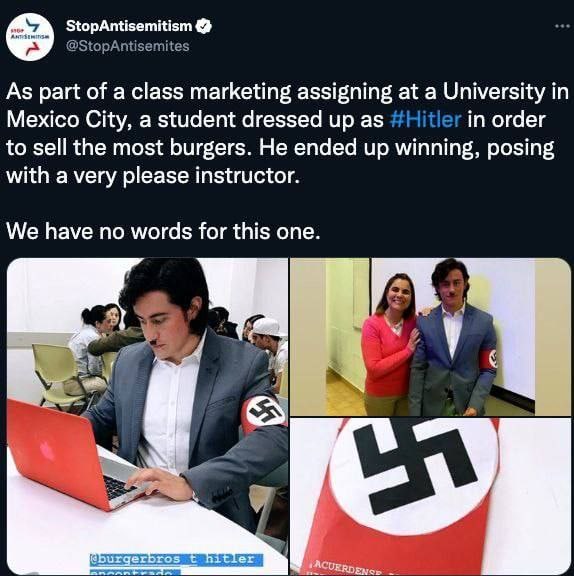This screenshot has height=576, width=574.
Task: Open the StopAntisemitism profile avatar
Action: tap(30, 36)
